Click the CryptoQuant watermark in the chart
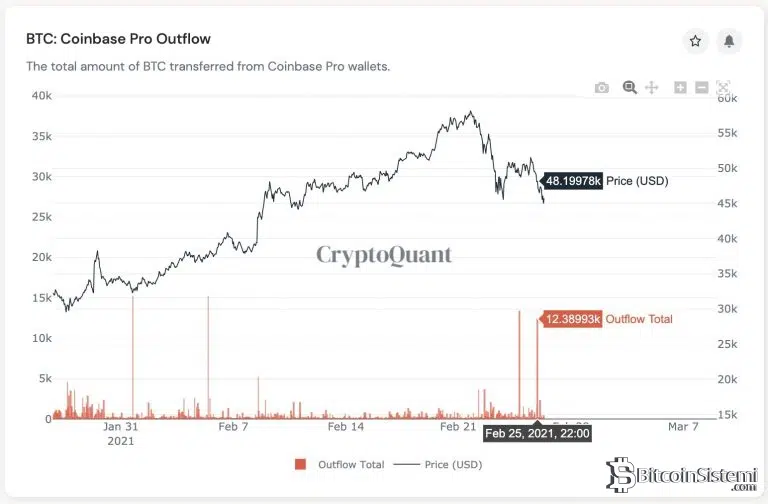The height and width of the screenshot is (504, 768). pos(384,255)
